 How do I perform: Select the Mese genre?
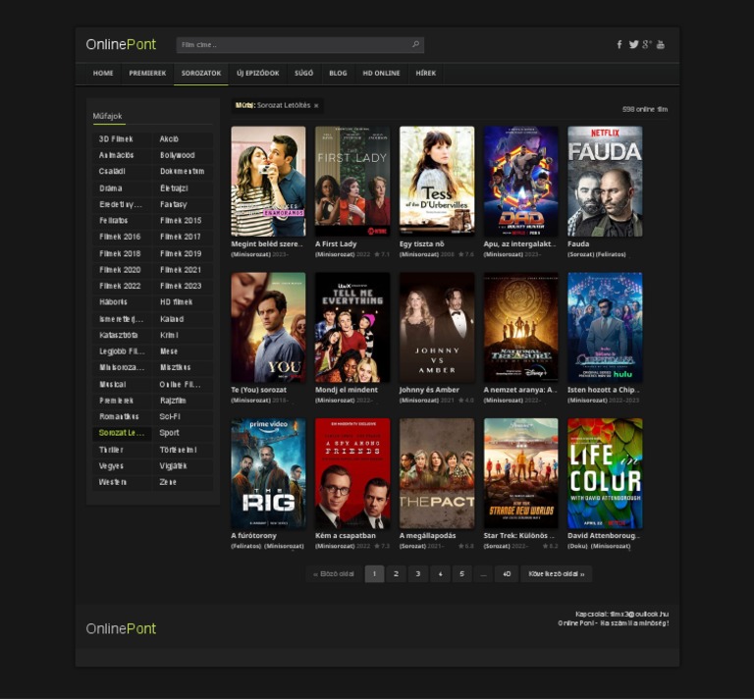183,351
